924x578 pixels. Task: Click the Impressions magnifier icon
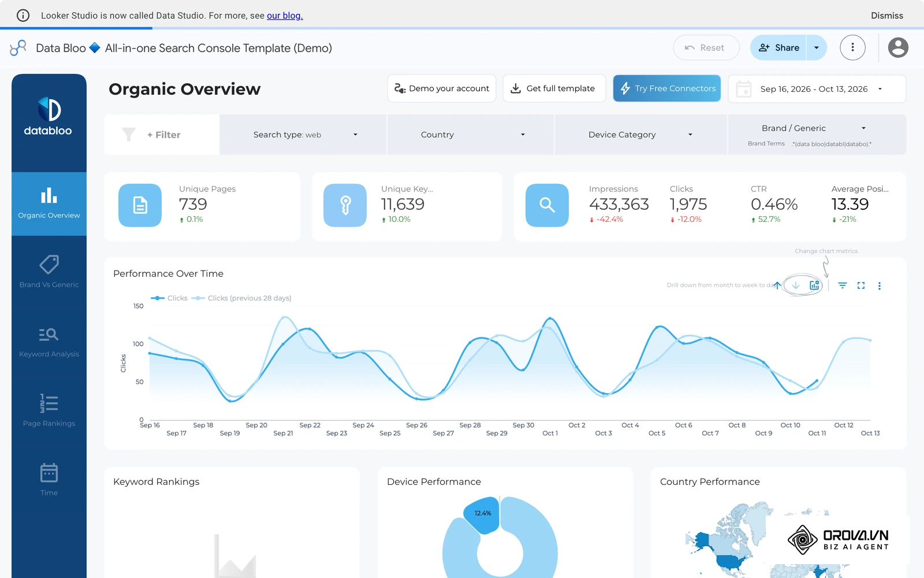(547, 205)
